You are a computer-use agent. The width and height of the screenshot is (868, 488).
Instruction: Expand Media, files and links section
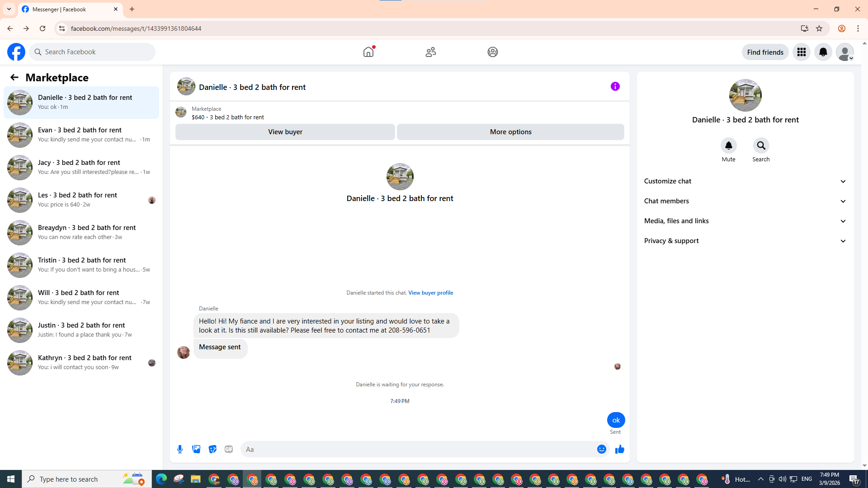(x=745, y=221)
